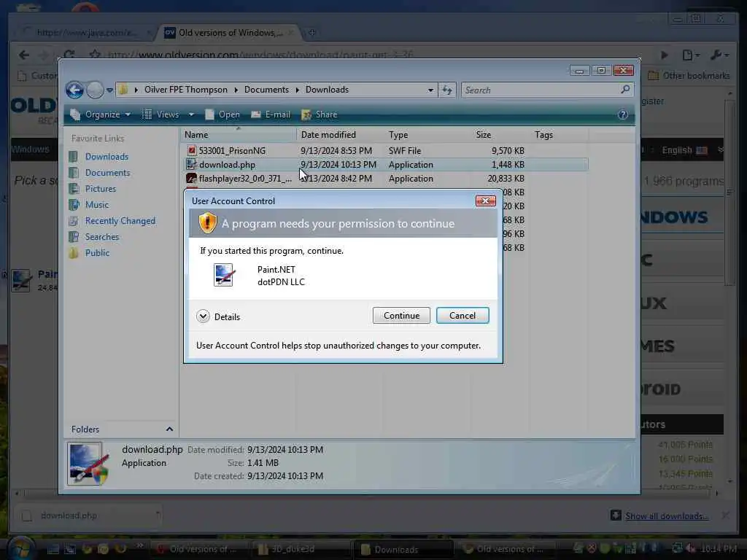Click browser back arrow

point(24,55)
